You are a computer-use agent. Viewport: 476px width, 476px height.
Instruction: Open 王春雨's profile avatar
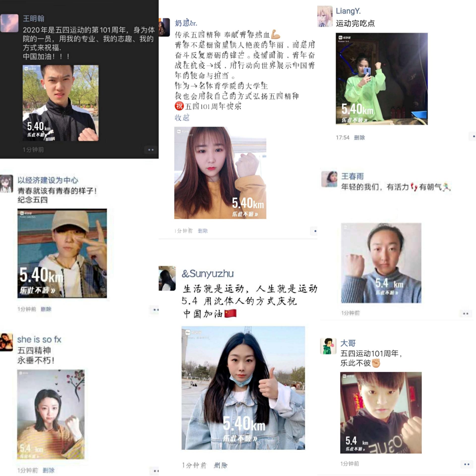click(x=329, y=179)
